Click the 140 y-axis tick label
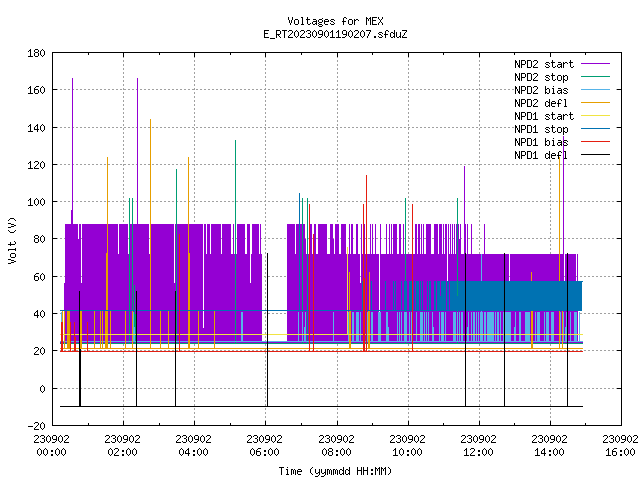640x480 pixels. [36, 128]
